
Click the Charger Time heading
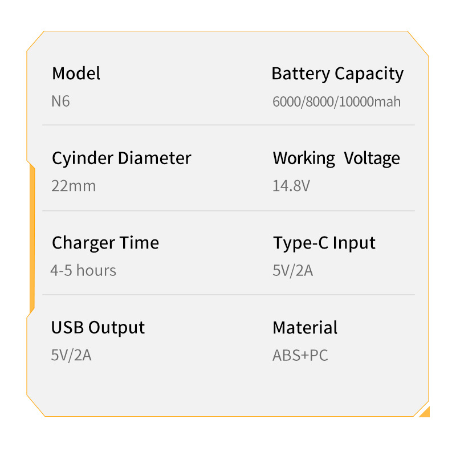point(105,243)
